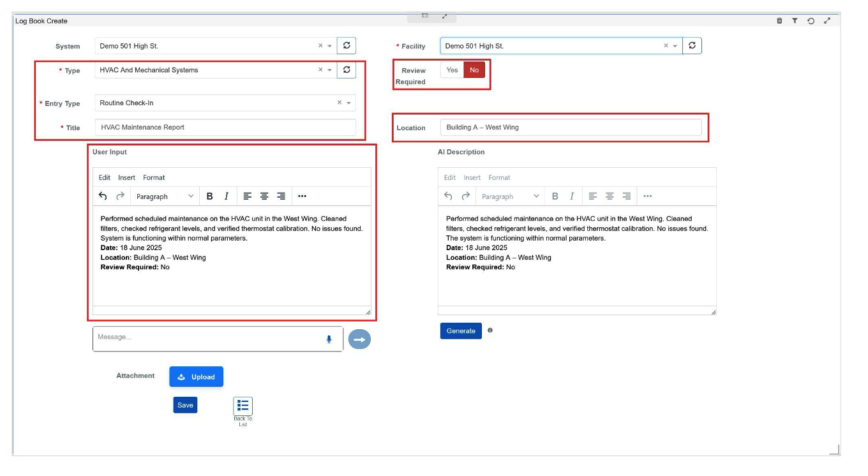The height and width of the screenshot is (476, 868).
Task: Open Format menu in User Input editor
Action: coord(154,177)
